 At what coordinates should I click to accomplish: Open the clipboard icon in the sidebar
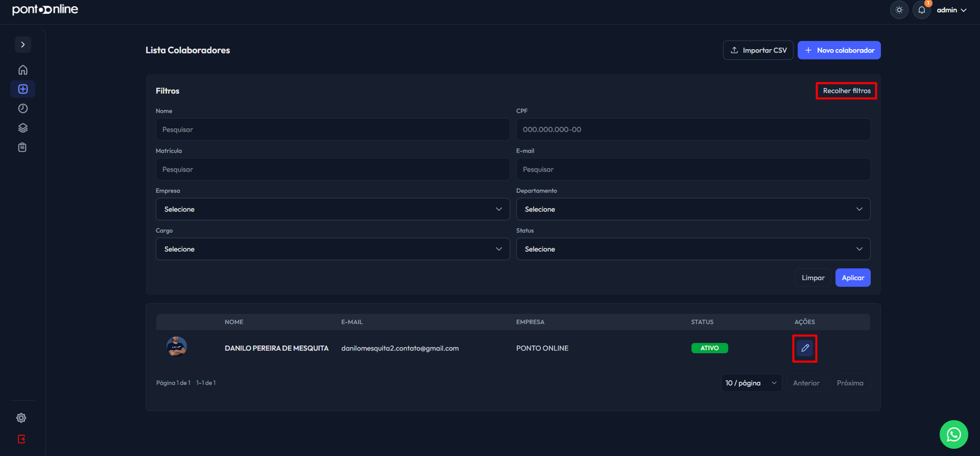(x=23, y=147)
